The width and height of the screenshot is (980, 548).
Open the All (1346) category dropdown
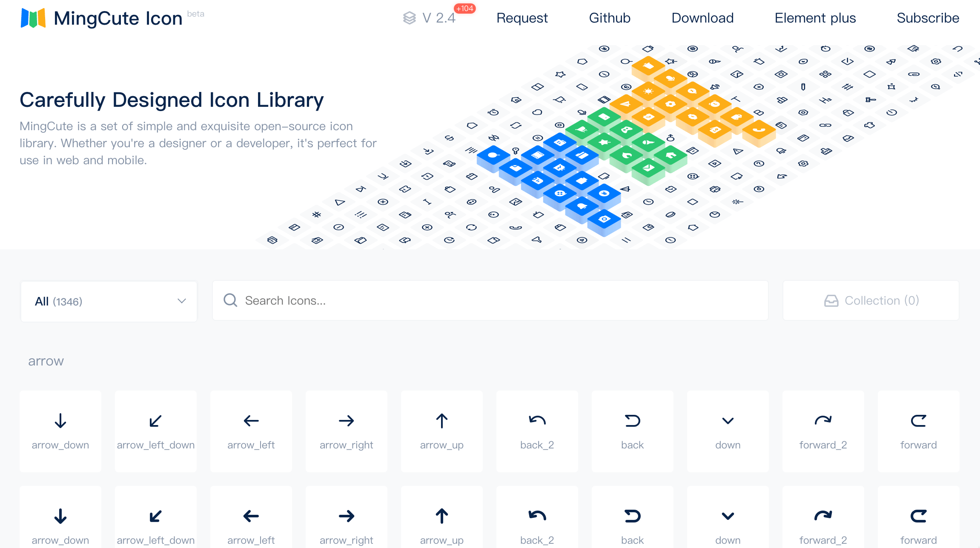tap(109, 301)
